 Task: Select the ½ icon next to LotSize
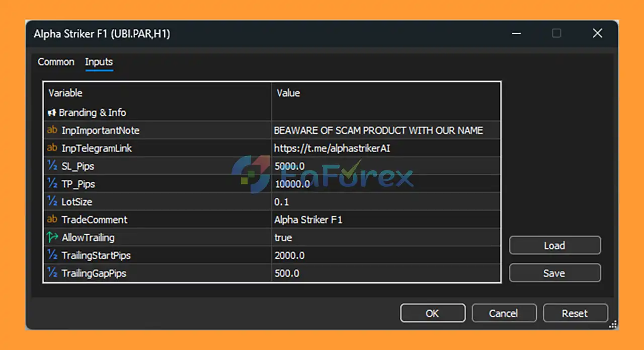[x=52, y=201]
